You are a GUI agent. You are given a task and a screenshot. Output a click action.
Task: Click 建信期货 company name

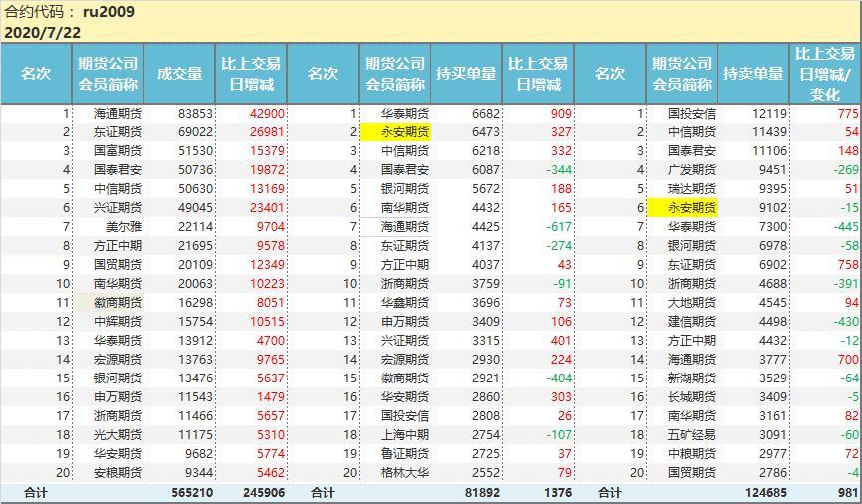691,321
